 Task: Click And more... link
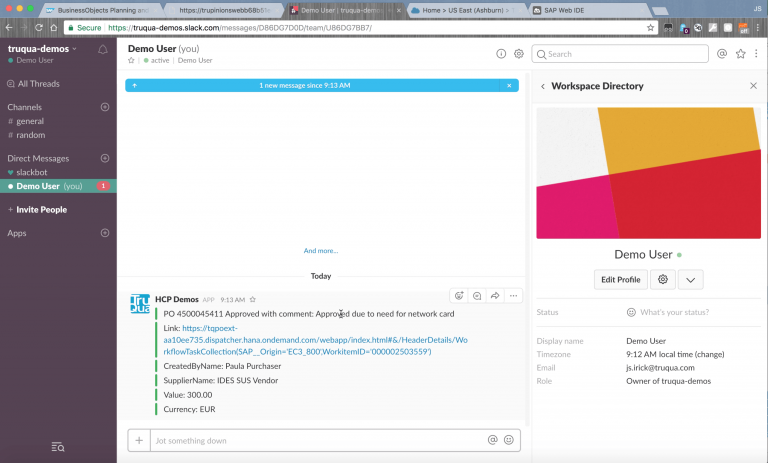tap(321, 250)
